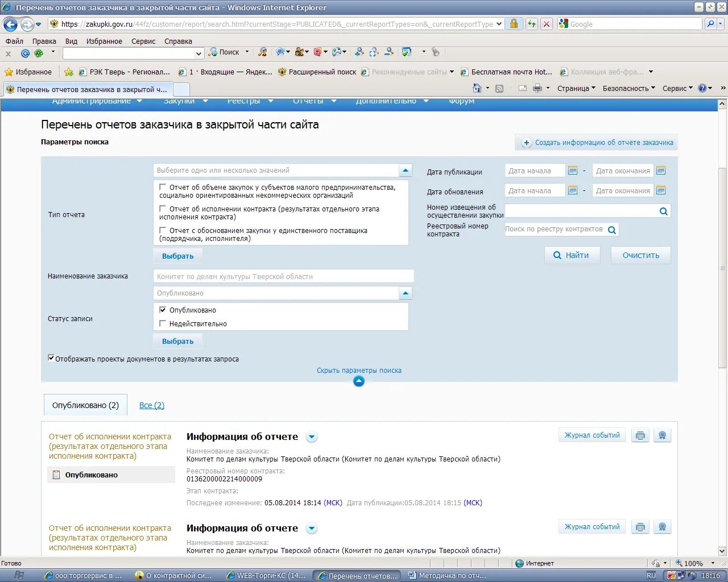Expand first report's Информация об отчете arrow
This screenshot has width=728, height=582.
tap(311, 437)
